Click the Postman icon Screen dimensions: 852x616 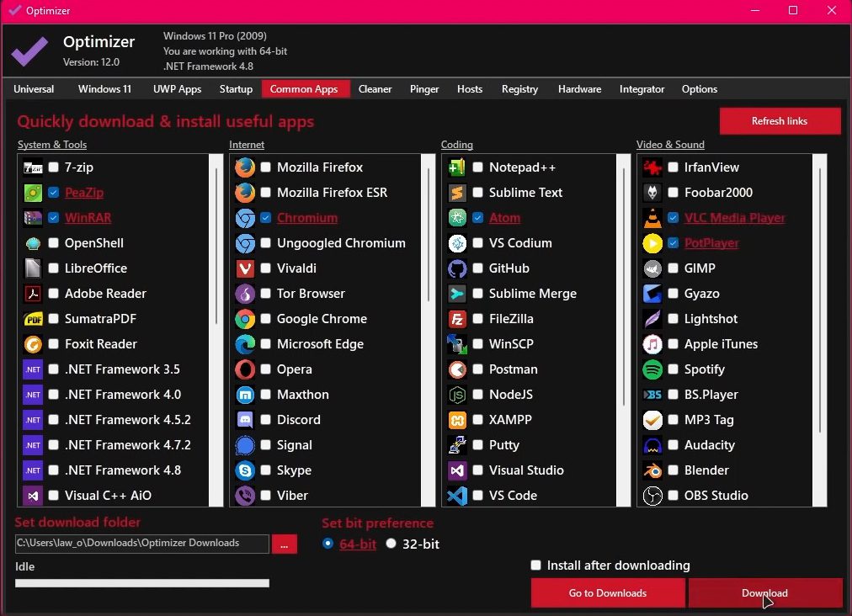[457, 369]
